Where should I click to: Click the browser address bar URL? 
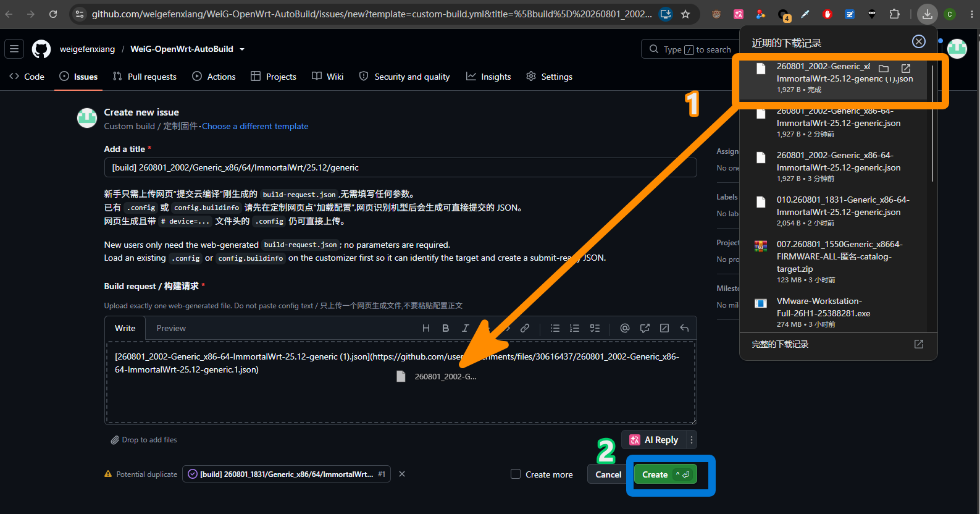(372, 14)
